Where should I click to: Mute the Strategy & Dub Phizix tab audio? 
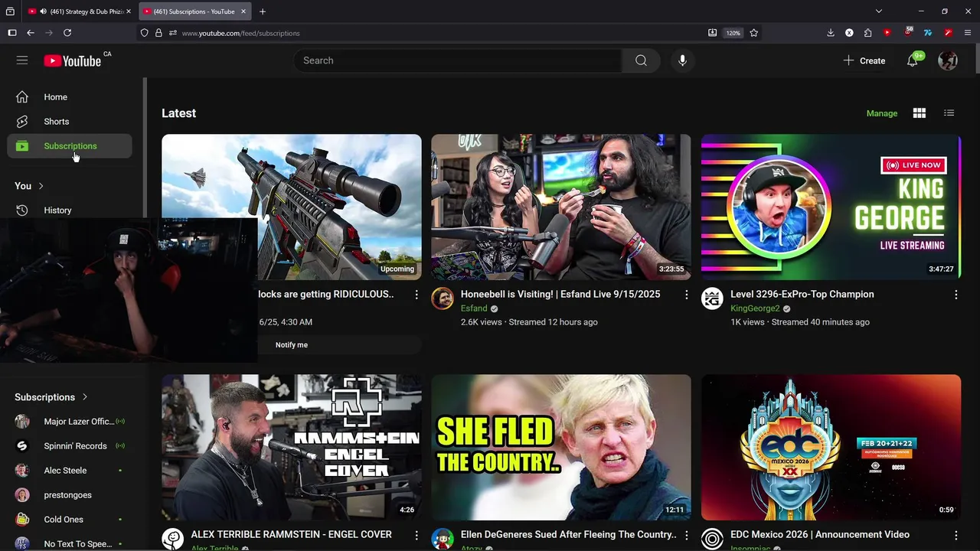point(43,11)
